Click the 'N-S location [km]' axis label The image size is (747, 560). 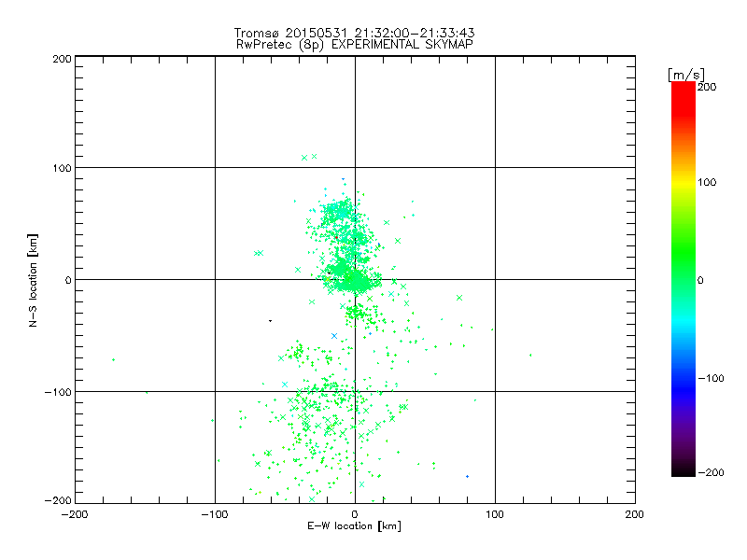33,280
